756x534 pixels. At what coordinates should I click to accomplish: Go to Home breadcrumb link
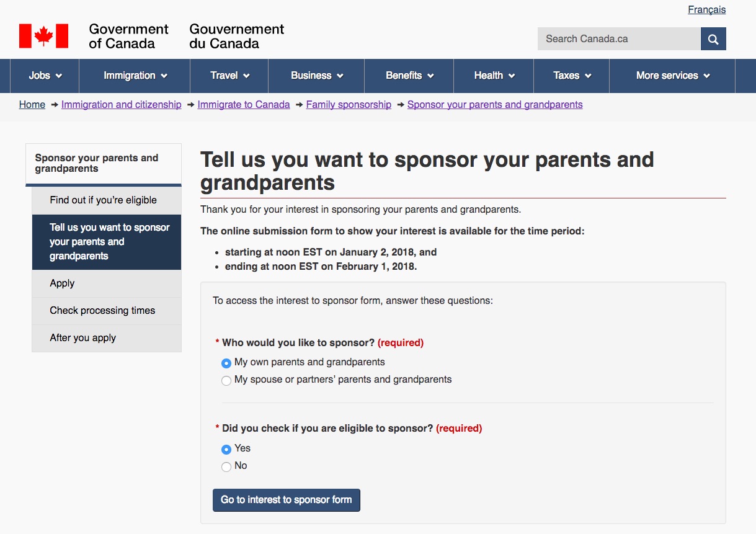click(x=32, y=105)
